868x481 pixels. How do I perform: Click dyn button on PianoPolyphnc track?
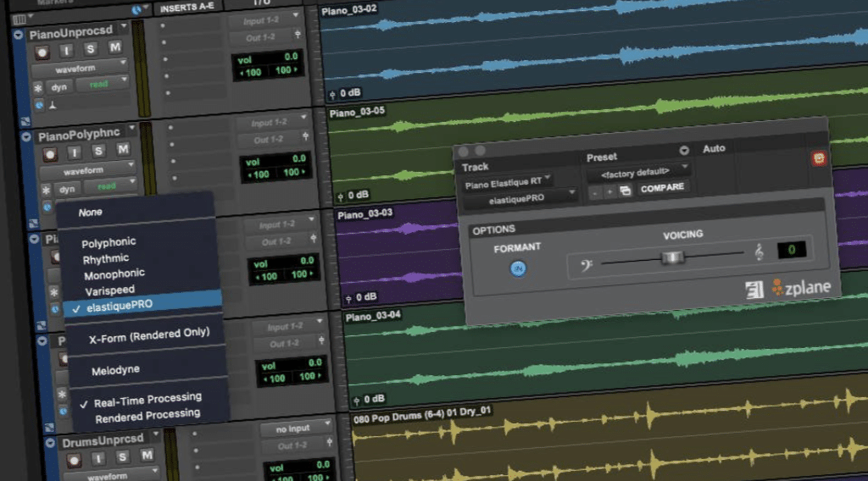[67, 189]
